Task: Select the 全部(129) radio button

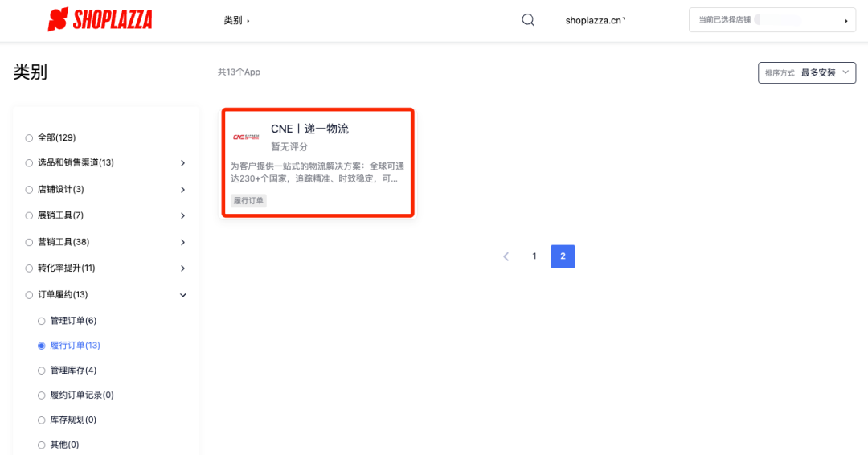Action: [x=29, y=137]
